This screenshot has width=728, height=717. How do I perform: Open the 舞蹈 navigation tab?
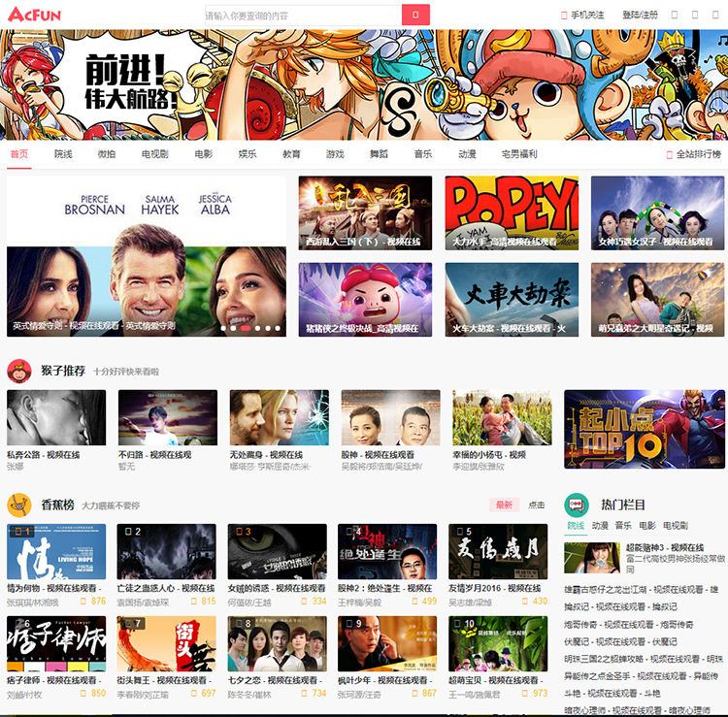pyautogui.click(x=379, y=154)
